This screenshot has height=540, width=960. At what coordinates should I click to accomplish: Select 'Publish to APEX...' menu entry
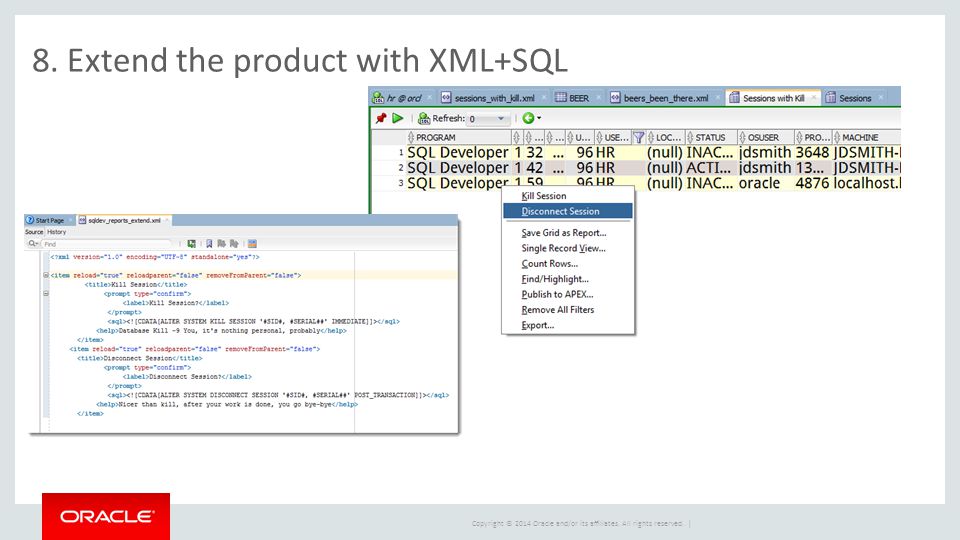[x=568, y=294]
